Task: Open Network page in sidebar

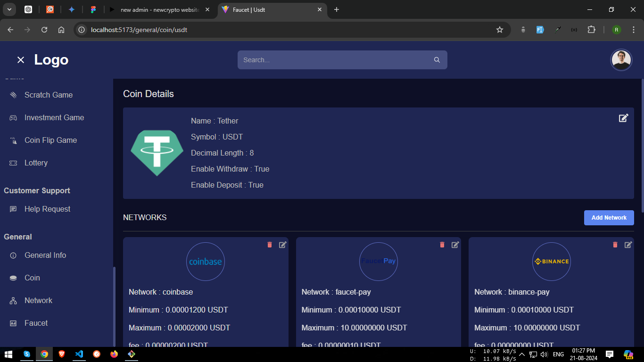Action: 38,300
